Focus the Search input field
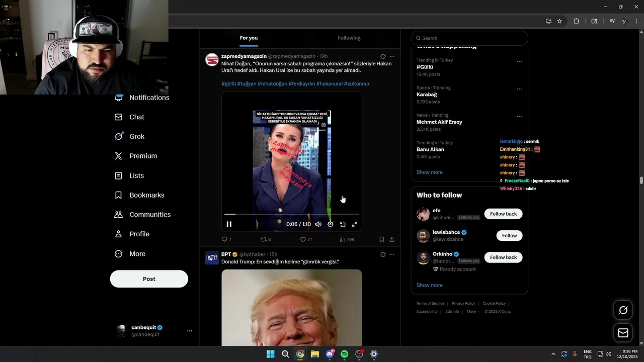 coord(469,38)
